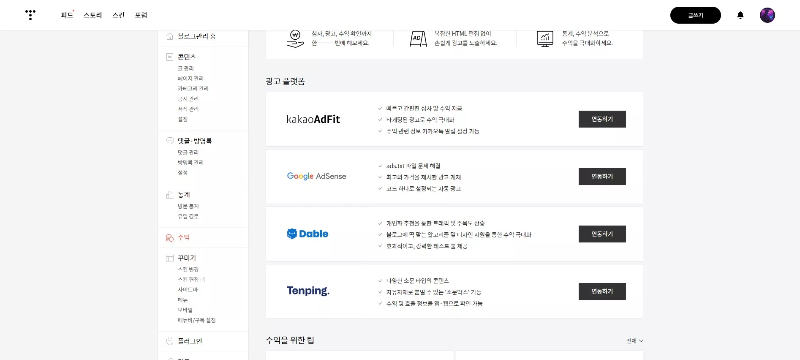Click the 꾸미기 layout icon
This screenshot has height=360, width=800.
(170, 258)
